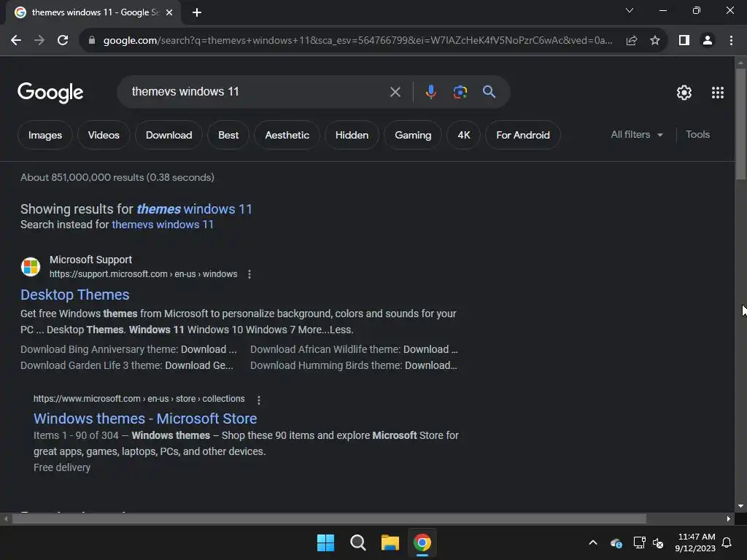747x560 pixels.
Task: Select the Gaming filter chip
Action: click(x=413, y=135)
